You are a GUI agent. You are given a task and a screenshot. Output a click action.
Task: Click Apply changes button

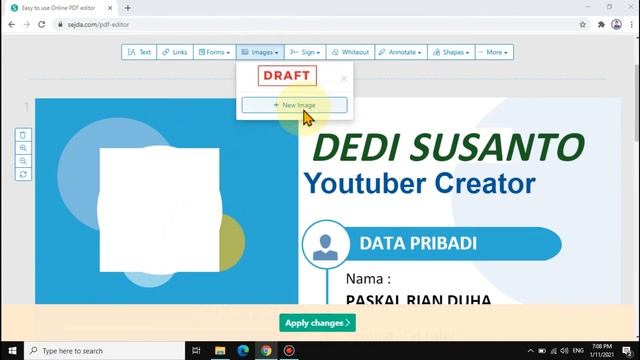coord(318,323)
